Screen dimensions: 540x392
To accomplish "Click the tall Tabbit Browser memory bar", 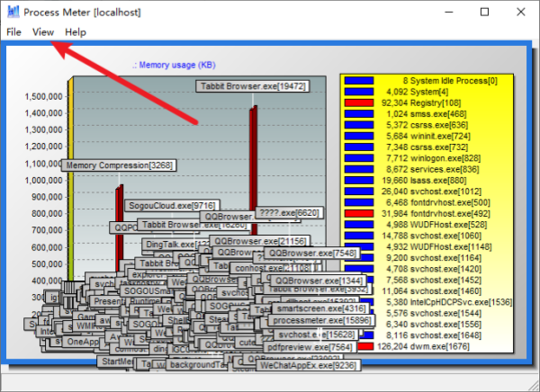I will [254, 172].
